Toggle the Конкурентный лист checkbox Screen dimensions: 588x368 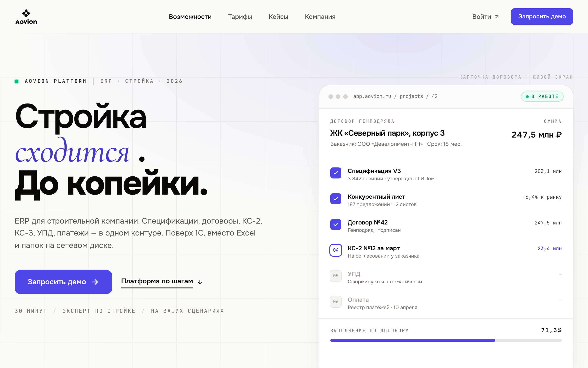[x=336, y=199]
